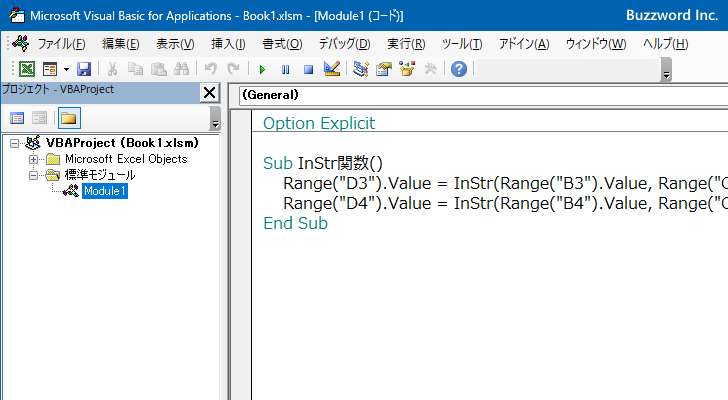The image size is (728, 400).
Task: Open the 実行(R) menu
Action: click(406, 44)
